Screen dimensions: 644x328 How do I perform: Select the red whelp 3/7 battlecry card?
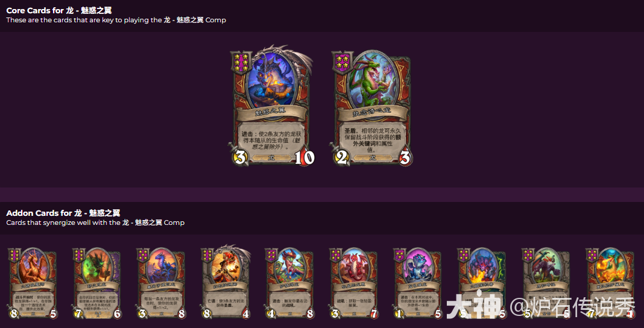pyautogui.click(x=353, y=283)
